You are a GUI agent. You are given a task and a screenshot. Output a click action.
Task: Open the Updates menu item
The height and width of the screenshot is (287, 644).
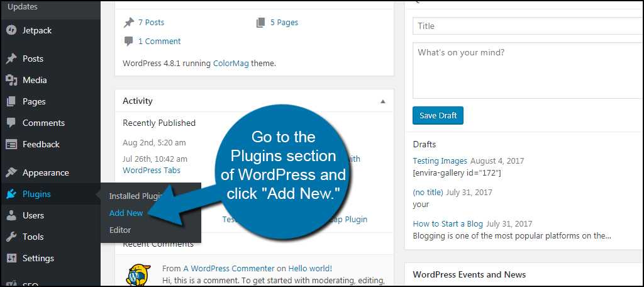pyautogui.click(x=22, y=6)
